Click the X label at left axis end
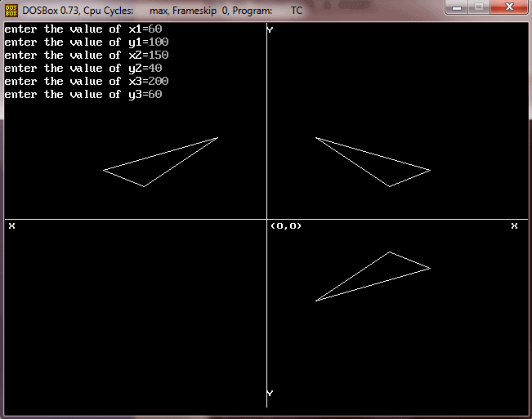This screenshot has height=419, width=532. [x=11, y=226]
